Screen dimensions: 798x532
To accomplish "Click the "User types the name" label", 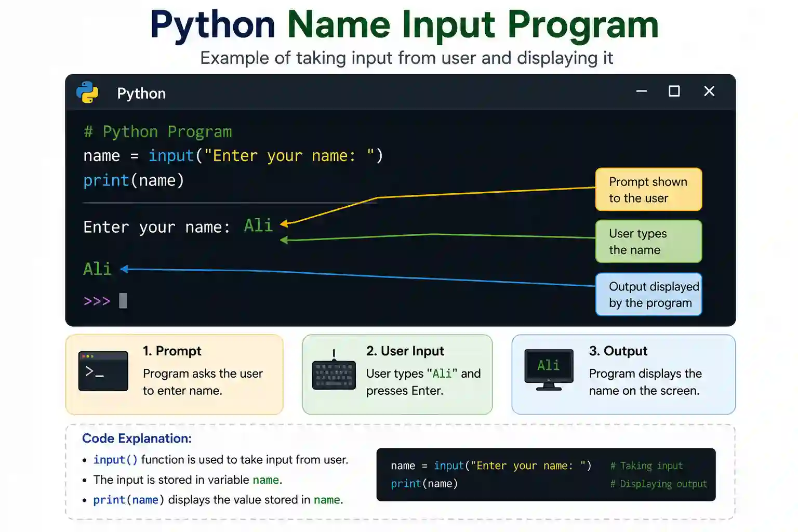I will [x=648, y=242].
